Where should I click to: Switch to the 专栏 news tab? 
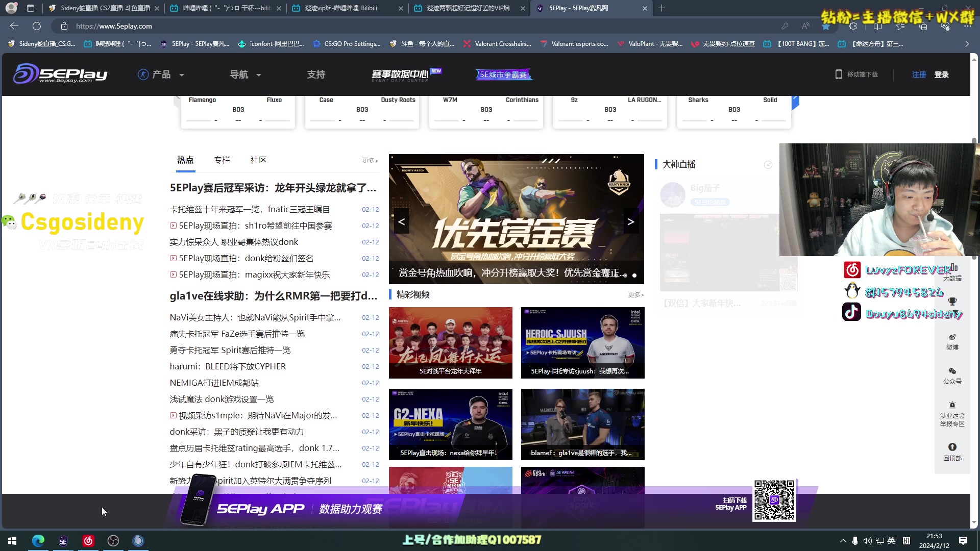[x=222, y=160]
